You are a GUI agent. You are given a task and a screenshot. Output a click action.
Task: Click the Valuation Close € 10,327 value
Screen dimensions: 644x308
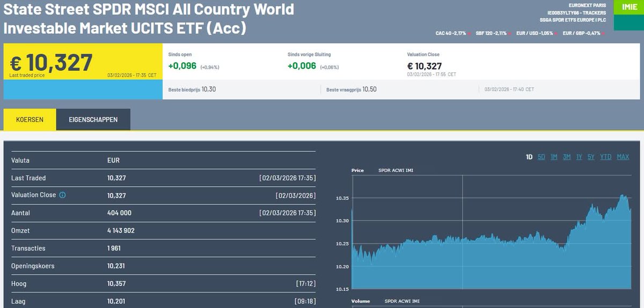(425, 66)
